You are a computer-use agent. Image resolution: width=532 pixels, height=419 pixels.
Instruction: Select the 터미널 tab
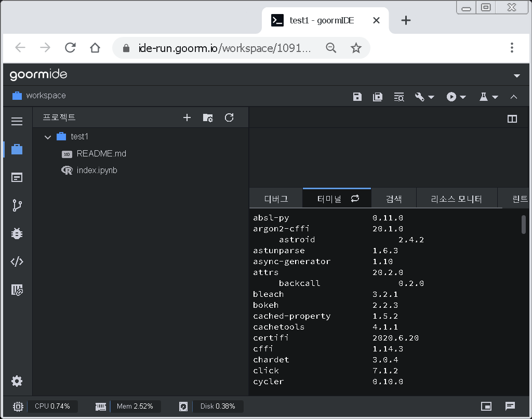329,199
